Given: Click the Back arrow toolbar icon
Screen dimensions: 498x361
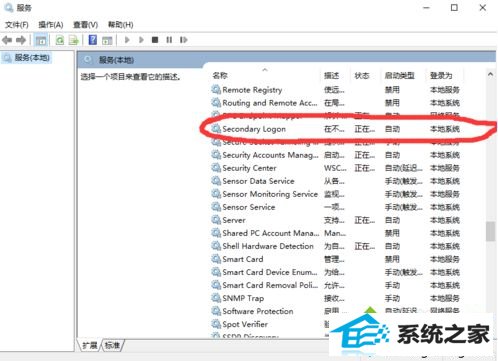Looking at the screenshot, I should (7, 40).
